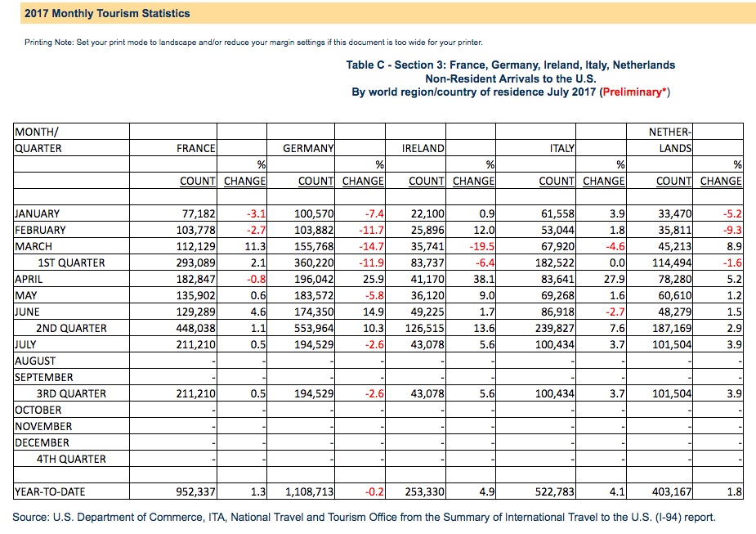This screenshot has height=534, width=756.
Task: Click Germany April change 25.9
Action: click(374, 280)
